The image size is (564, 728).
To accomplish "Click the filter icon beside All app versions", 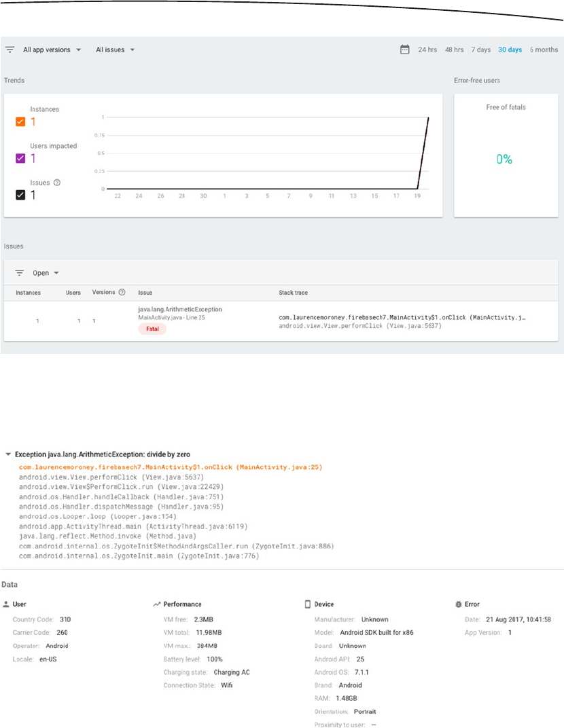I will click(x=10, y=50).
